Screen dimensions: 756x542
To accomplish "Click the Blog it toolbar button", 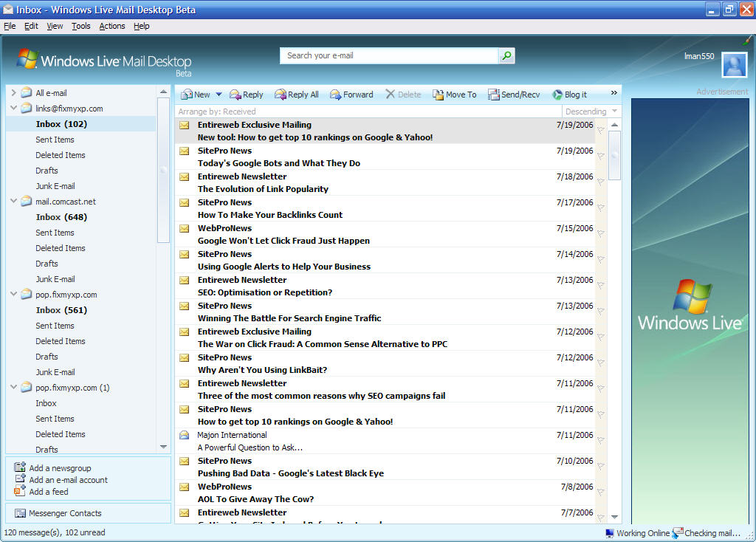I will tap(570, 95).
